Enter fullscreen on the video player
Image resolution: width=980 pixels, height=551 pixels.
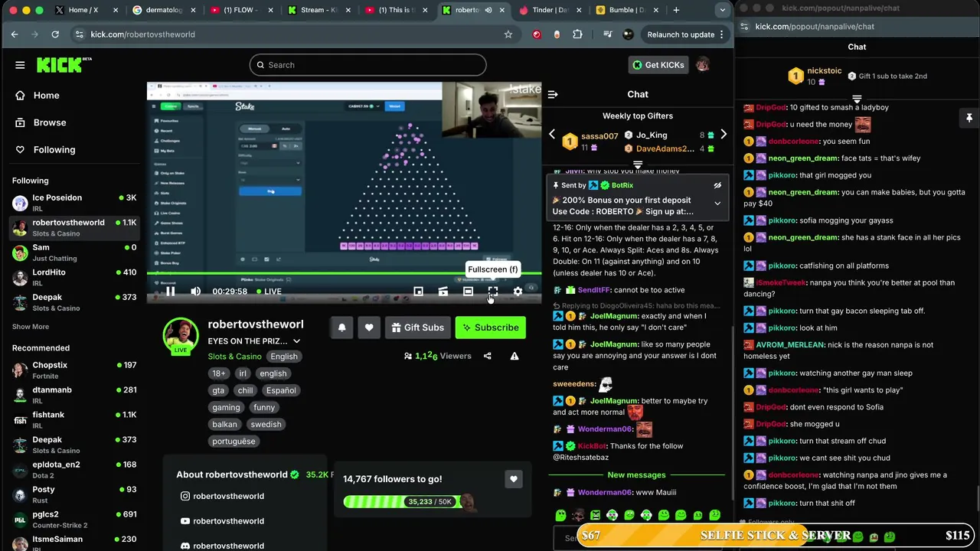(493, 292)
